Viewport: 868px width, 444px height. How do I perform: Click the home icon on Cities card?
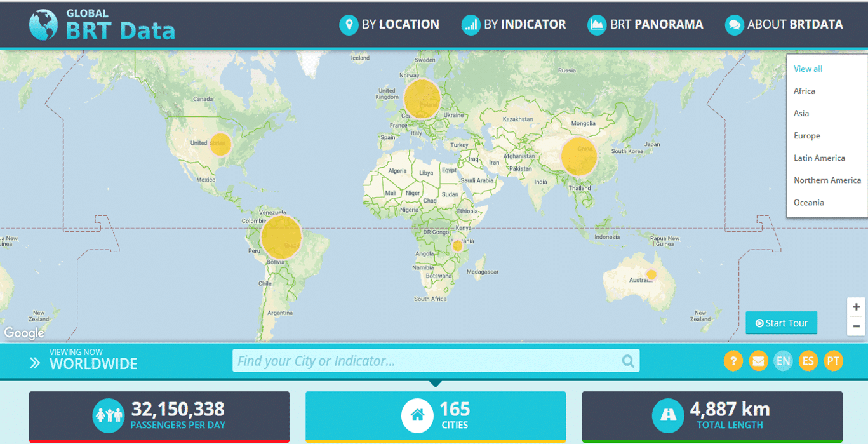(x=417, y=415)
